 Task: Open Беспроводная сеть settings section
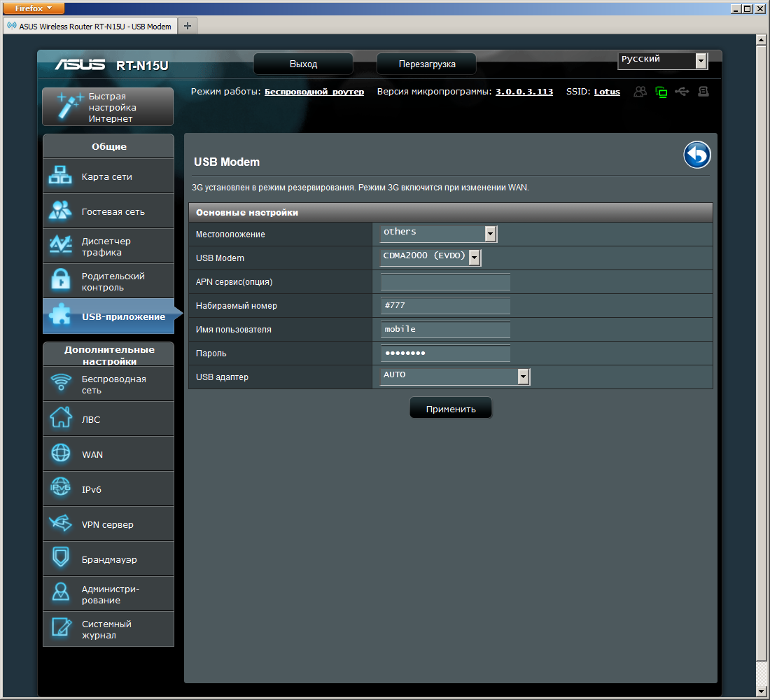108,384
